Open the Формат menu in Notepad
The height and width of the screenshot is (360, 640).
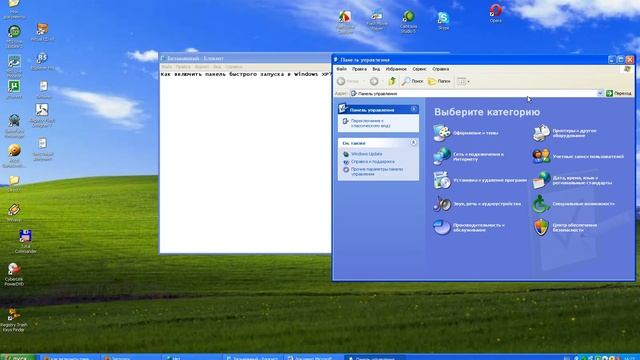click(202, 67)
